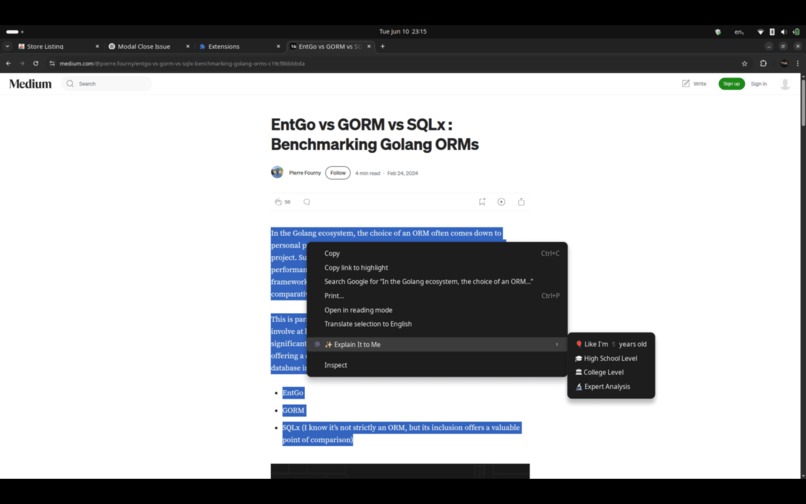
Task: Close the EntGo vs GORM tab
Action: (369, 46)
